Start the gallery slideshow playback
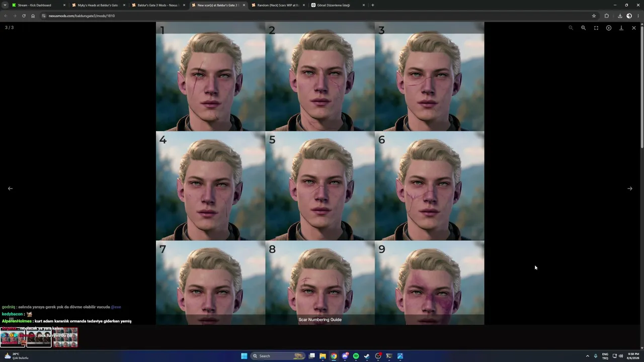This screenshot has width=644, height=362. click(x=608, y=28)
